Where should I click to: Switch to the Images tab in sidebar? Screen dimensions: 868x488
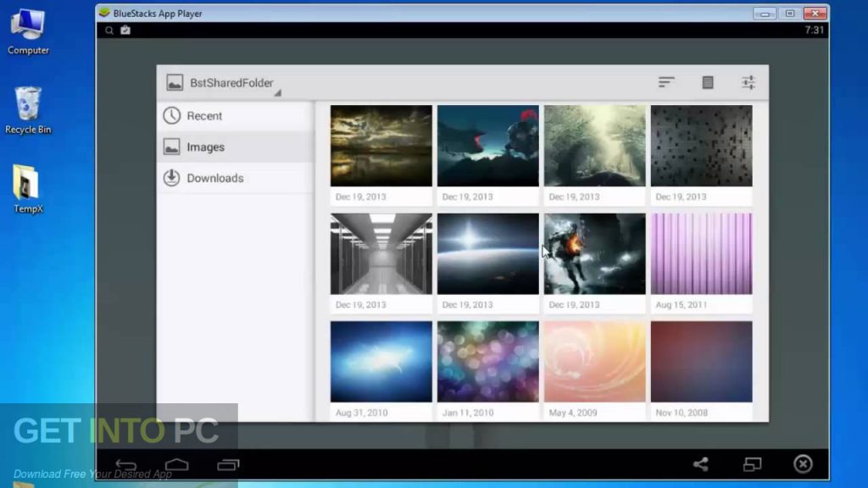click(x=205, y=147)
